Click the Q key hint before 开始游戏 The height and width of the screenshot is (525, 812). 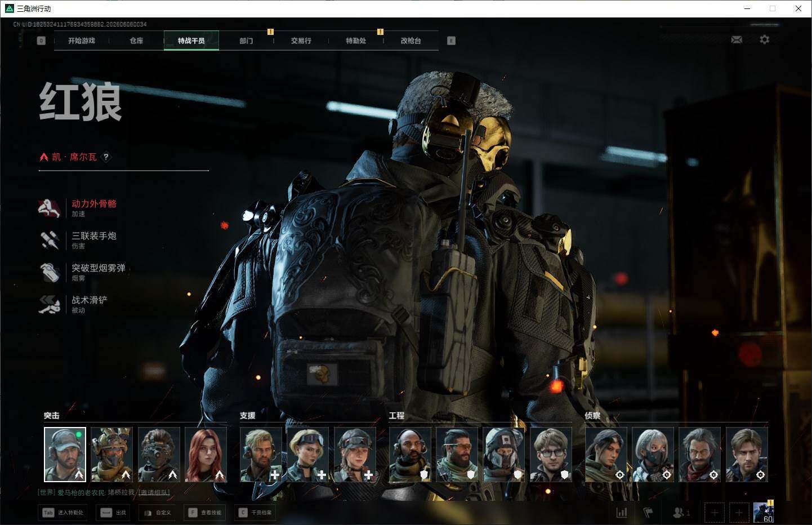pyautogui.click(x=41, y=41)
